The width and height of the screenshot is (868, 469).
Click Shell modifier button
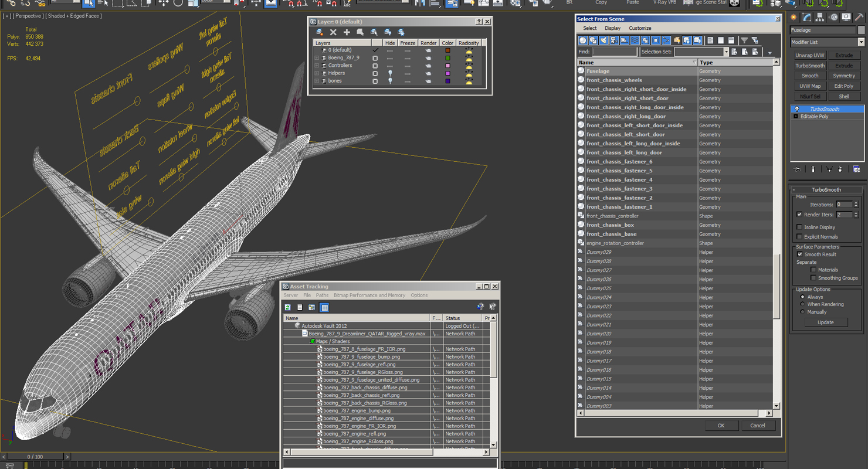pyautogui.click(x=844, y=96)
